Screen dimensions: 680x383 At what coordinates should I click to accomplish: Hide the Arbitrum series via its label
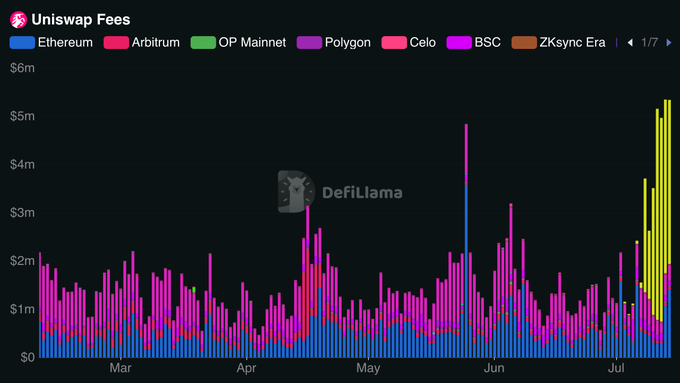click(x=156, y=43)
